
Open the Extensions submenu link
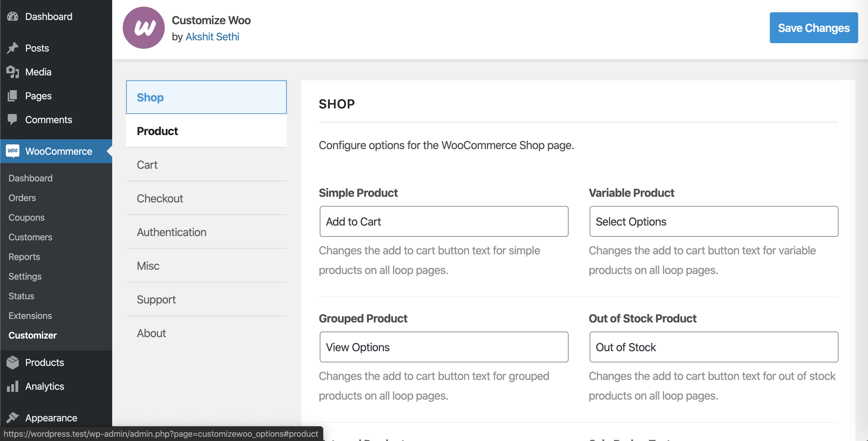click(30, 316)
